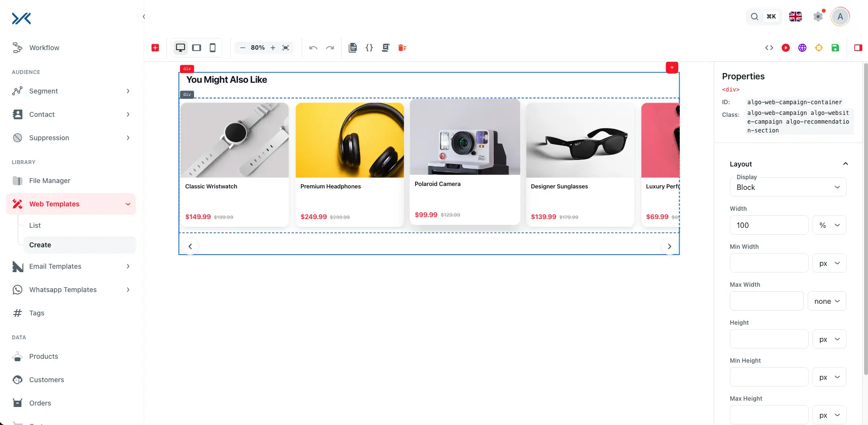This screenshot has width=868, height=425.
Task: Open the Width unit dropdown
Action: [x=830, y=225]
